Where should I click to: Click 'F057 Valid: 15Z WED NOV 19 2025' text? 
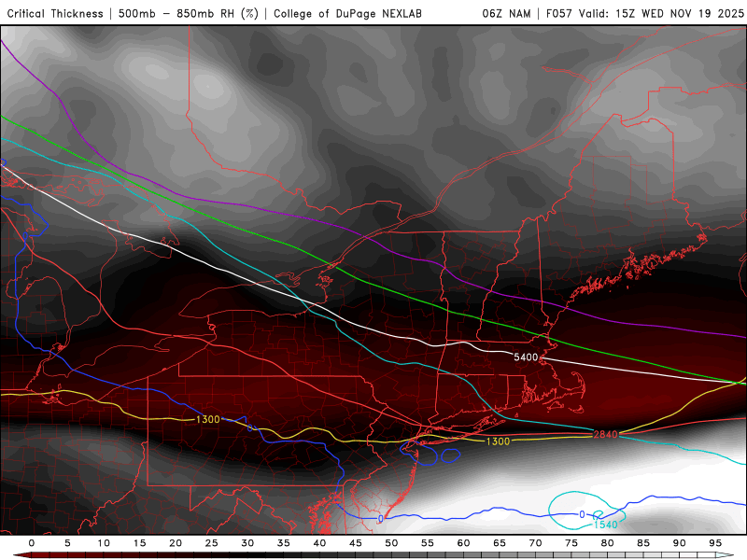pyautogui.click(x=644, y=13)
